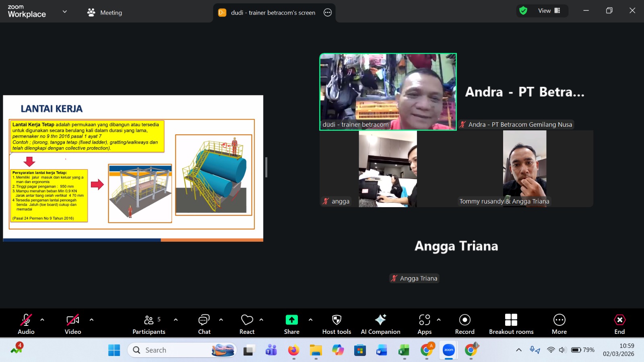Expand video options arrow next to Video

tap(91, 320)
